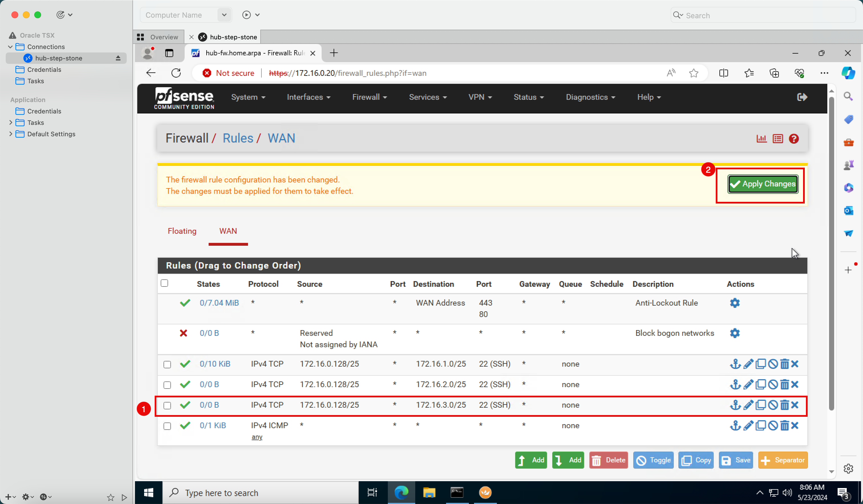This screenshot has height=504, width=863.
Task: Switch to the Floating rules tab
Action: [x=182, y=230]
